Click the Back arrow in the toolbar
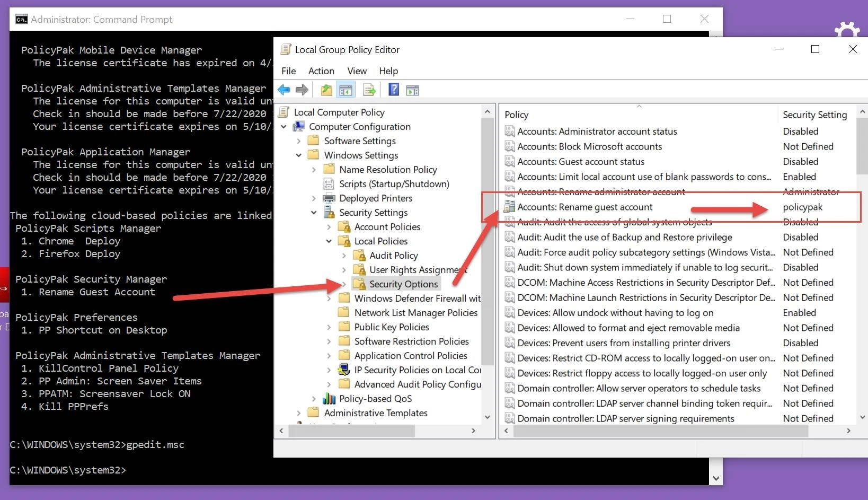Screen dimensions: 868x500 [x=284, y=90]
